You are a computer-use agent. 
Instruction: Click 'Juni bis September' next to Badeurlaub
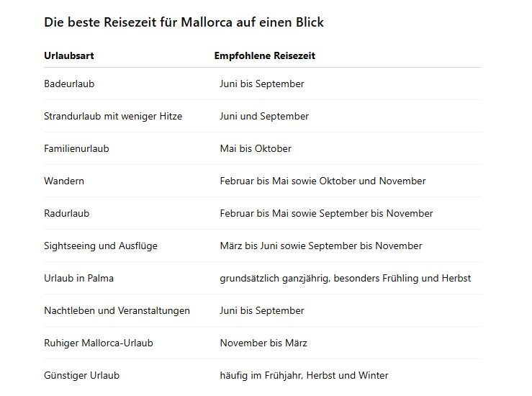[262, 84]
